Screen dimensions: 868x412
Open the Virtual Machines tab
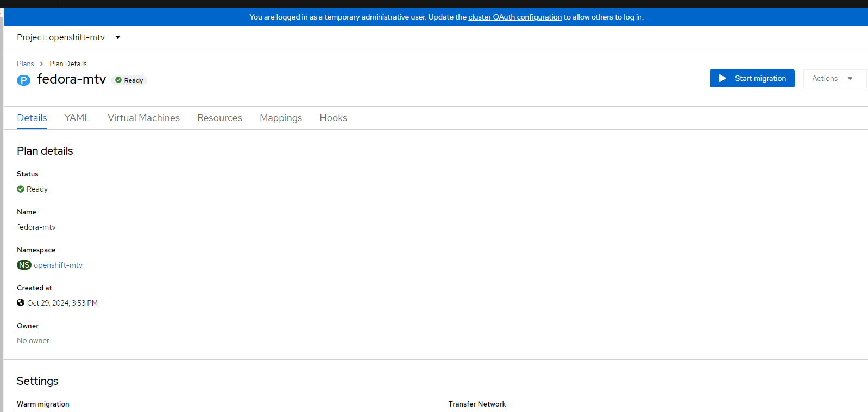143,118
